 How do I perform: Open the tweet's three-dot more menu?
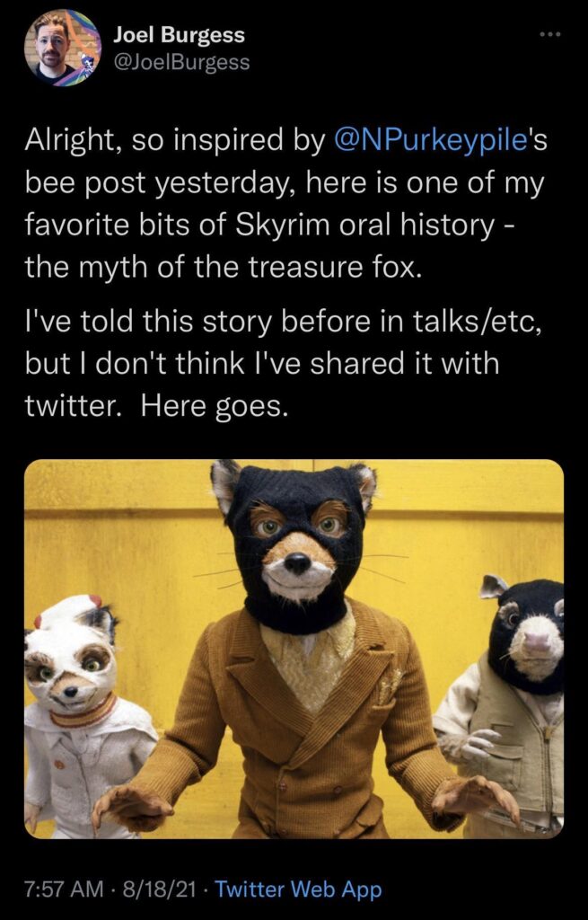(x=551, y=35)
